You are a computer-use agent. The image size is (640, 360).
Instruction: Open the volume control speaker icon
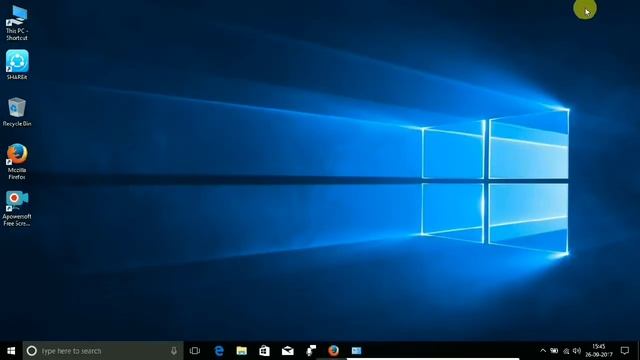[577, 351]
